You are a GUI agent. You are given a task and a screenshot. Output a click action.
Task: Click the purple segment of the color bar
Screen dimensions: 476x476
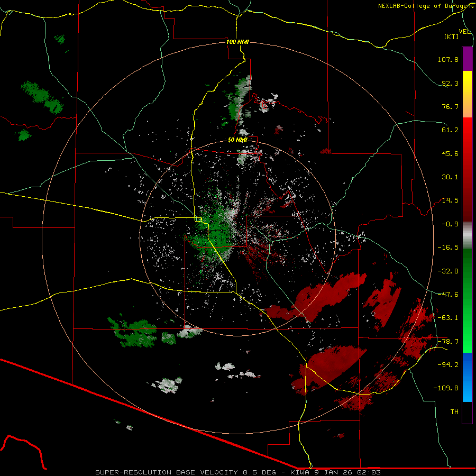coord(467,59)
